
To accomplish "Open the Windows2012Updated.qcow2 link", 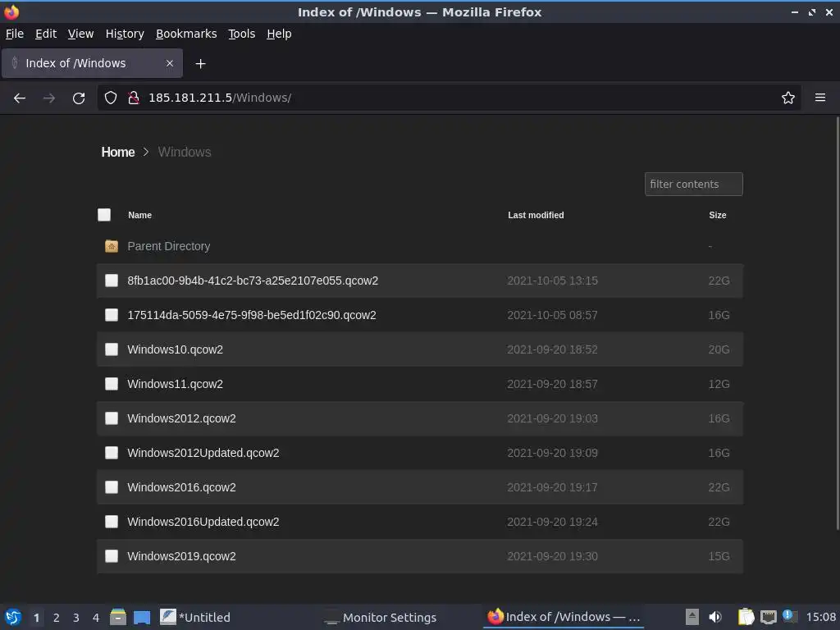I will coord(203,453).
